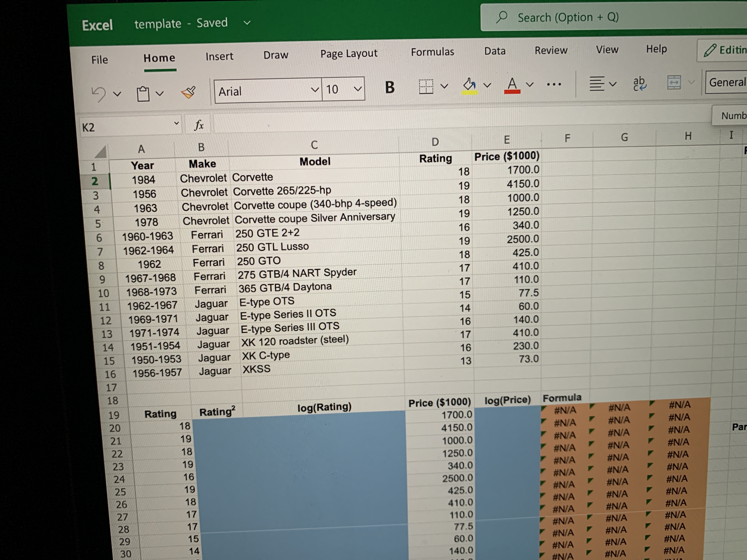Switch to the View tab
The image size is (747, 560).
pos(607,50)
